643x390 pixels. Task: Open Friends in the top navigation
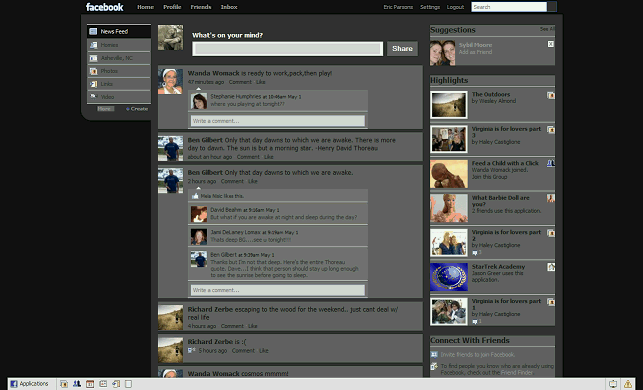coord(201,7)
